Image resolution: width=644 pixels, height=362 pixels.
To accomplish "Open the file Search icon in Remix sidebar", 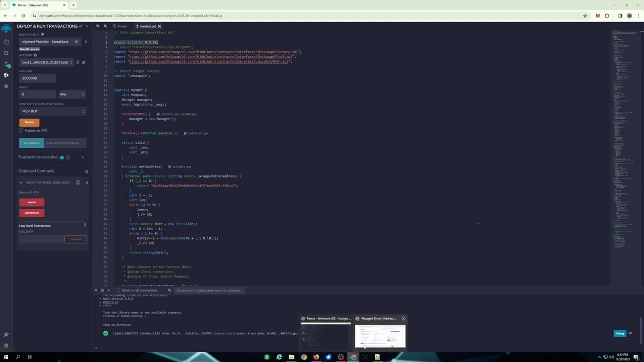I will point(6,53).
